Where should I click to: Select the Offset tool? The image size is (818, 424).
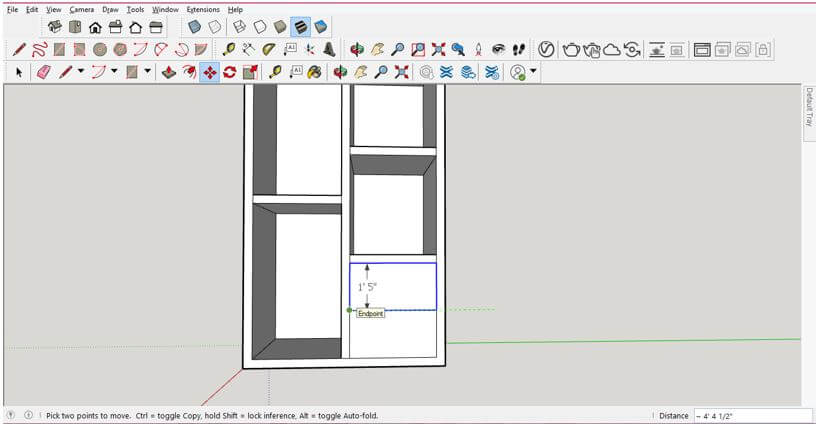189,72
